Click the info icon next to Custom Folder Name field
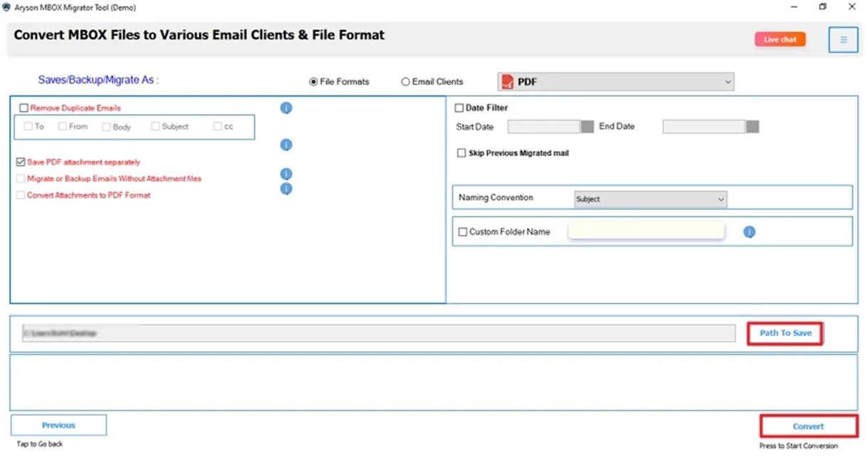Image resolution: width=868 pixels, height=463 pixels. (749, 232)
